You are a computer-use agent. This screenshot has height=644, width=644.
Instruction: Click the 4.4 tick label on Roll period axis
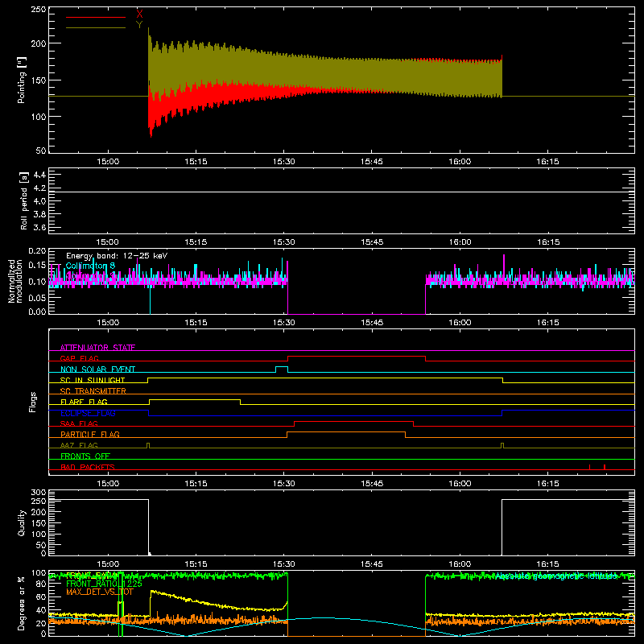[x=39, y=175]
